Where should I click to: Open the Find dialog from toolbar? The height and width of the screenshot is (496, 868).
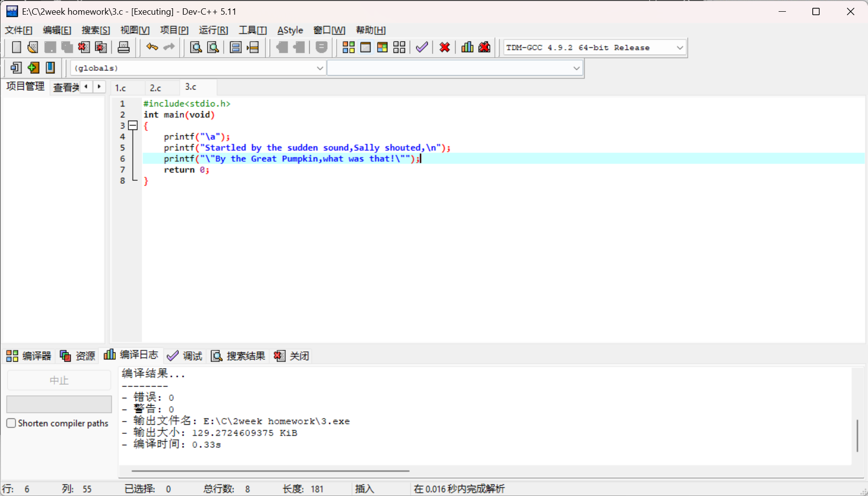(x=196, y=47)
